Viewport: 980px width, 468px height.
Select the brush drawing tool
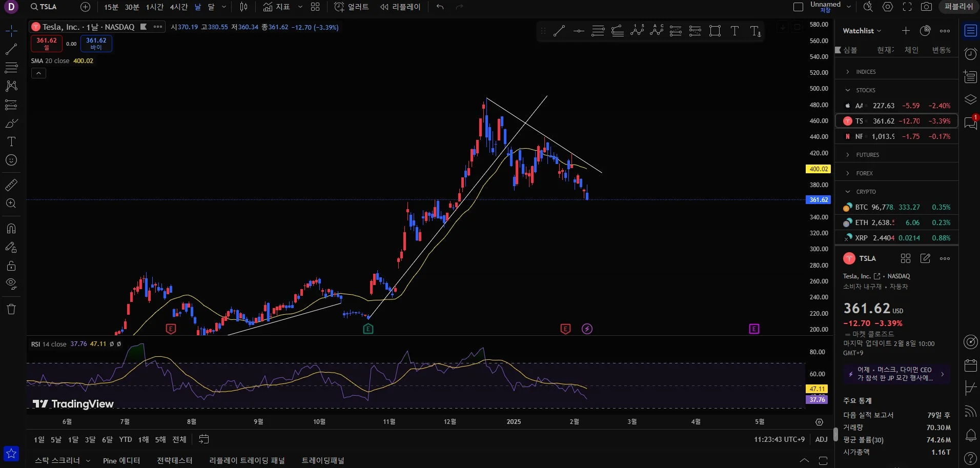coord(11,123)
